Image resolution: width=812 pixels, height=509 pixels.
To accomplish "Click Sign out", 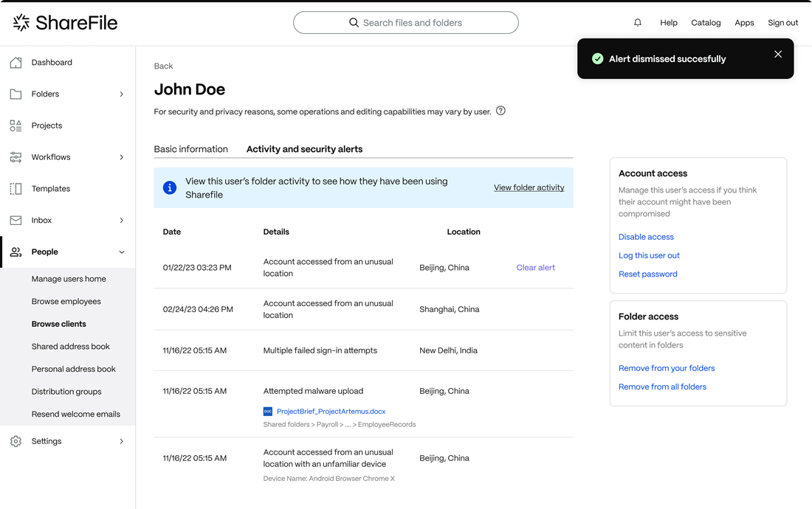I will (x=782, y=23).
